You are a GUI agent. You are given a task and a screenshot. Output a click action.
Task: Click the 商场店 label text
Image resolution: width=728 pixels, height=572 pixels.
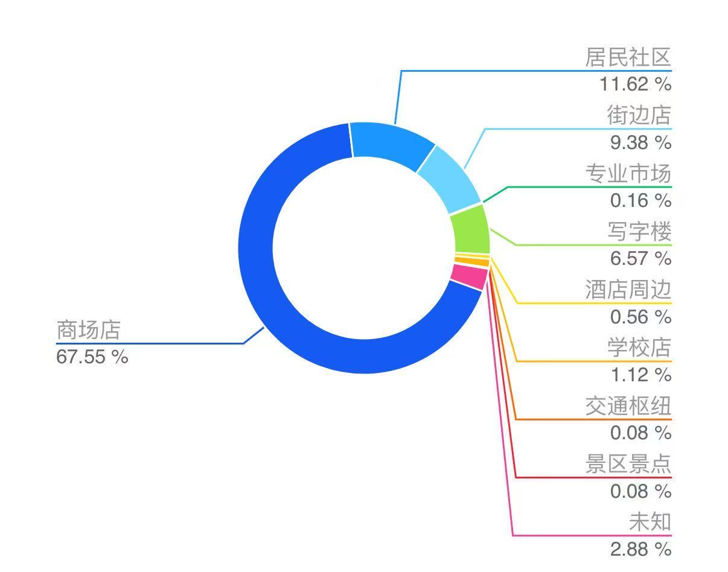(89, 330)
